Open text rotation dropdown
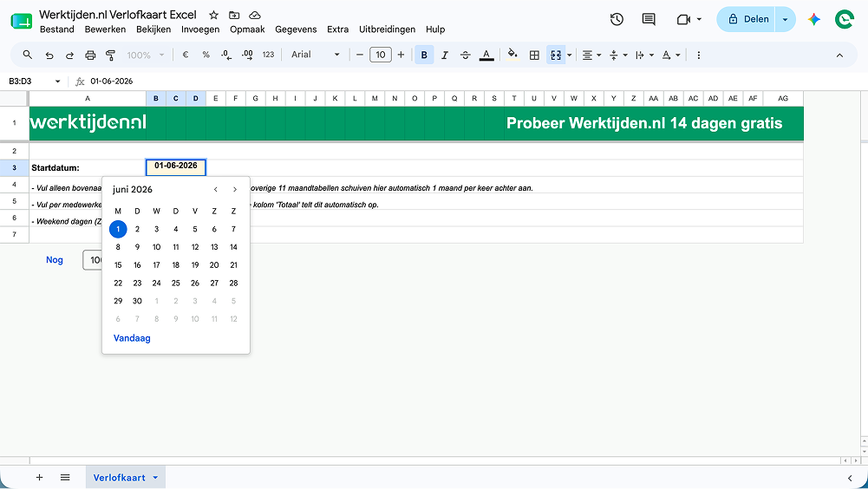Image resolution: width=868 pixels, height=489 pixels. tap(671, 55)
